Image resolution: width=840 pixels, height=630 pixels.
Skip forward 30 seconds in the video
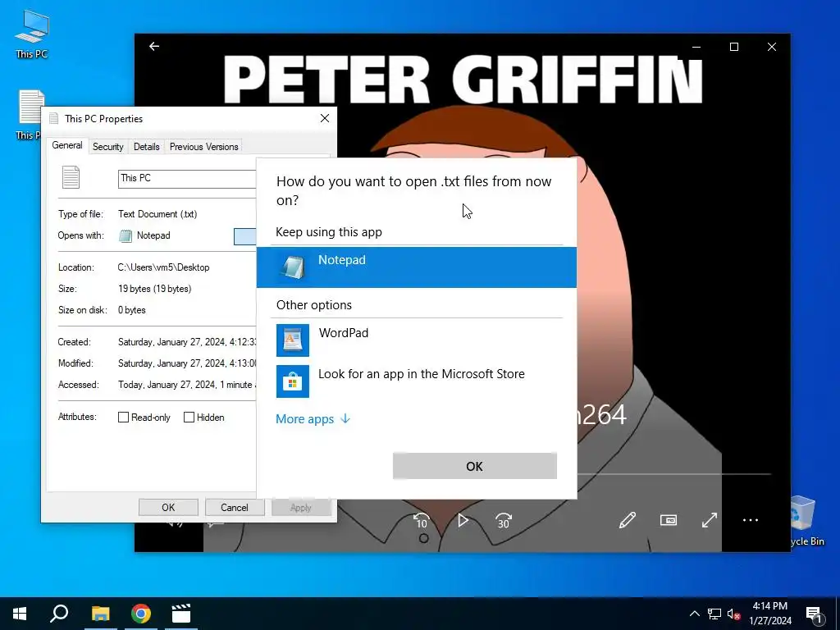504,520
